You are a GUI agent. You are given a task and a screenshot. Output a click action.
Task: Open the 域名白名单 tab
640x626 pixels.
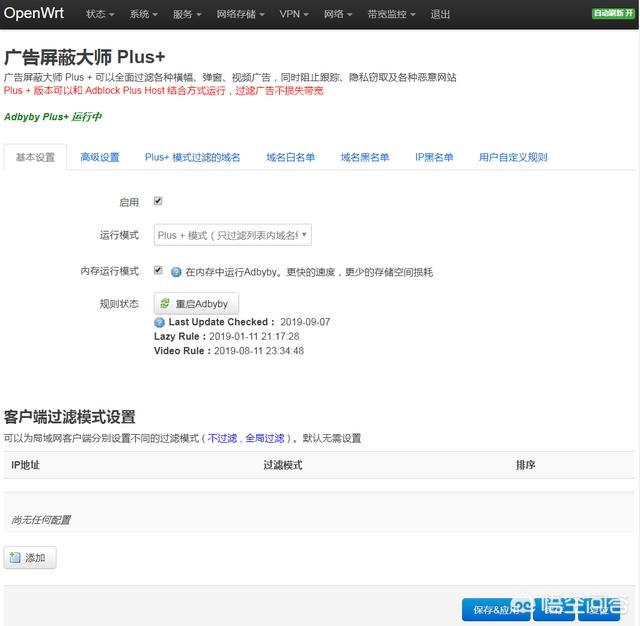pyautogui.click(x=291, y=157)
